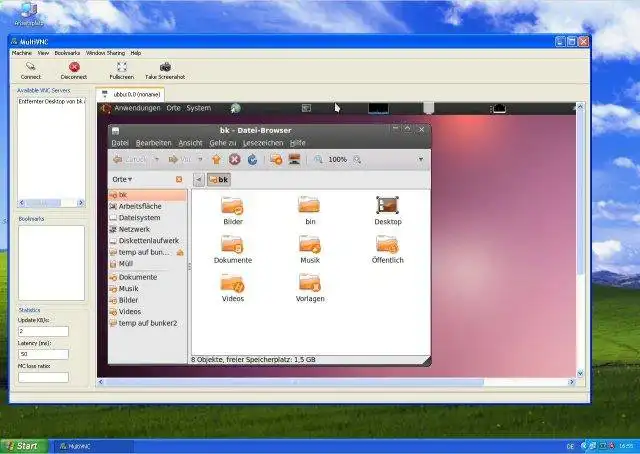Select bk in the sidebar
640x454 pixels.
(148, 195)
